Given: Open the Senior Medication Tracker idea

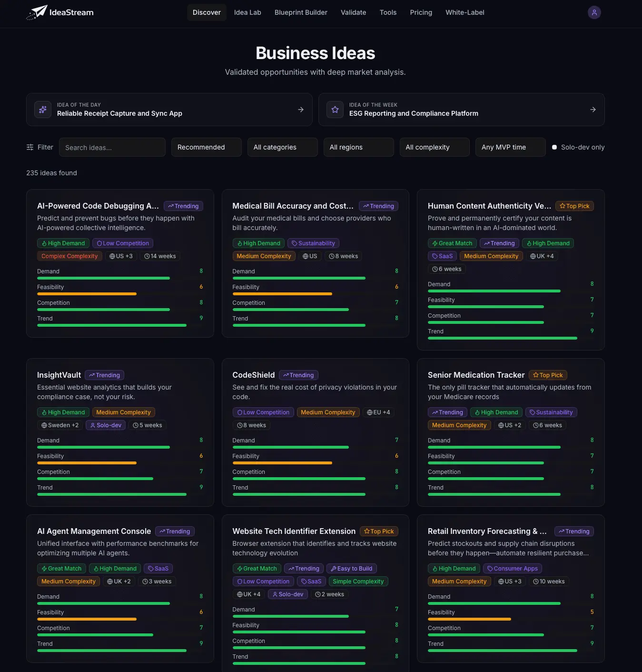Looking at the screenshot, I should pos(476,375).
